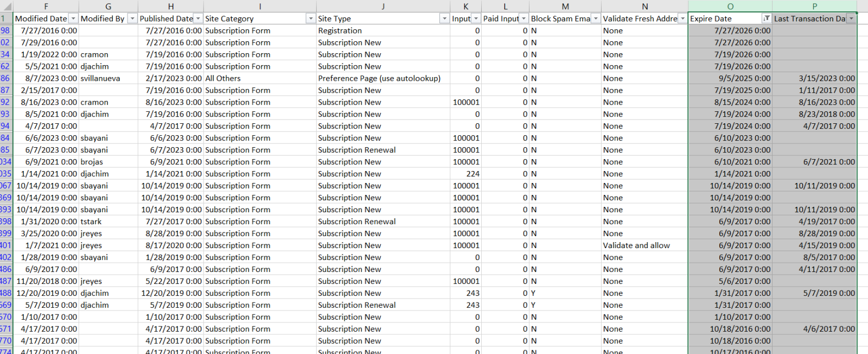Open the Validate Fresh Address filter arrow

point(682,18)
